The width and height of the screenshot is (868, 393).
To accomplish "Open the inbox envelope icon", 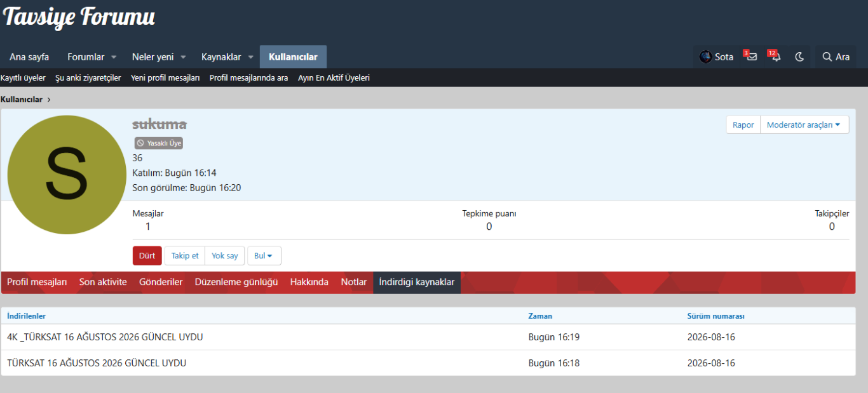I will point(751,57).
